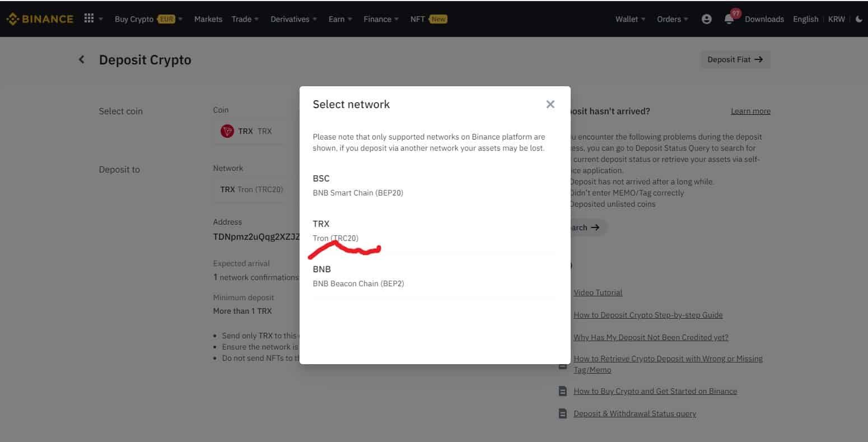Open the user profile icon

706,19
